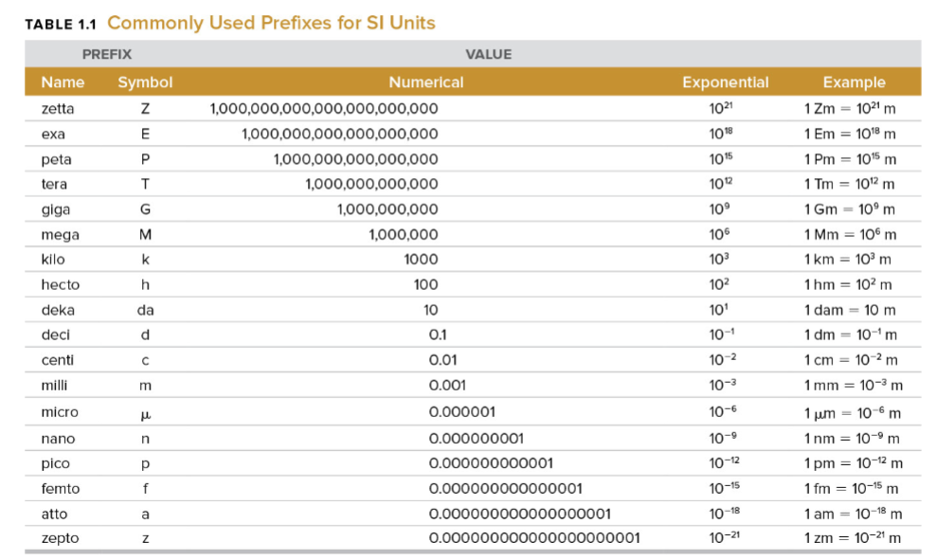The width and height of the screenshot is (937, 560).
Task: Select the "Symbol" column header
Action: [145, 82]
